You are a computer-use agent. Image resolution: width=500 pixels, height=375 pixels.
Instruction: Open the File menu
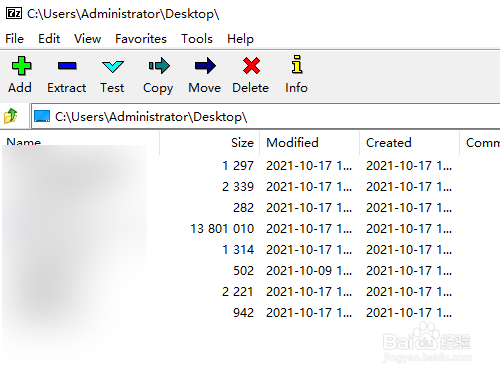(x=14, y=39)
